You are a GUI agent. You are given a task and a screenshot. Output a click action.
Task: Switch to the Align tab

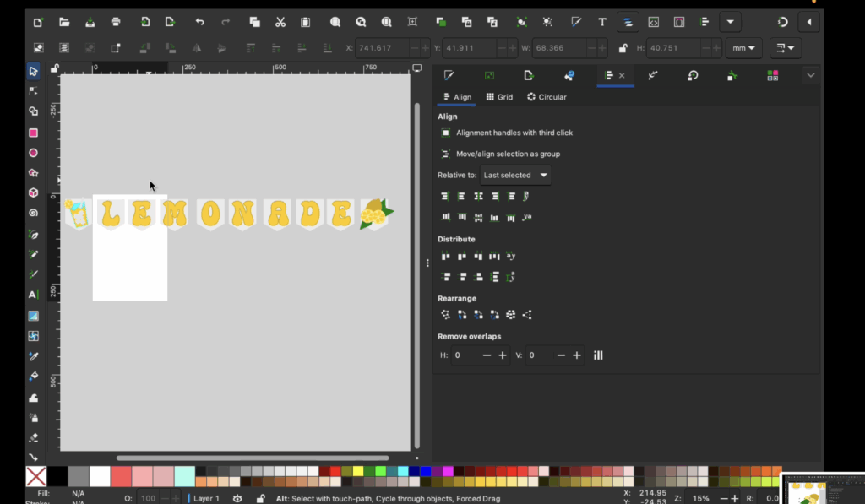[x=457, y=97]
